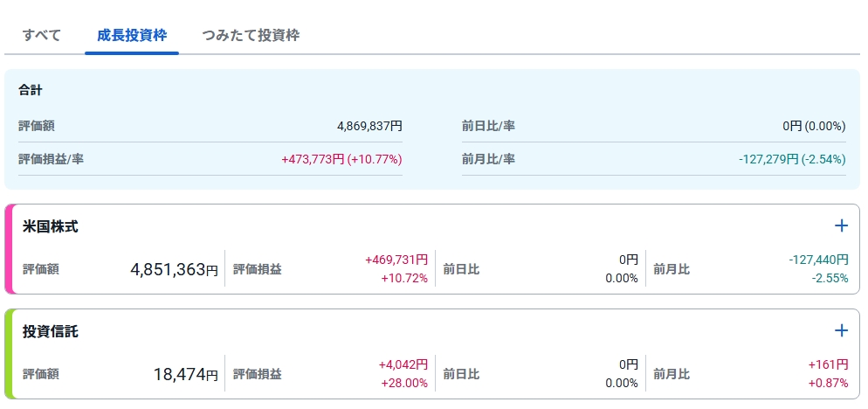Click 投資信託 profit value +4,042円
The image size is (868, 409).
tap(403, 364)
